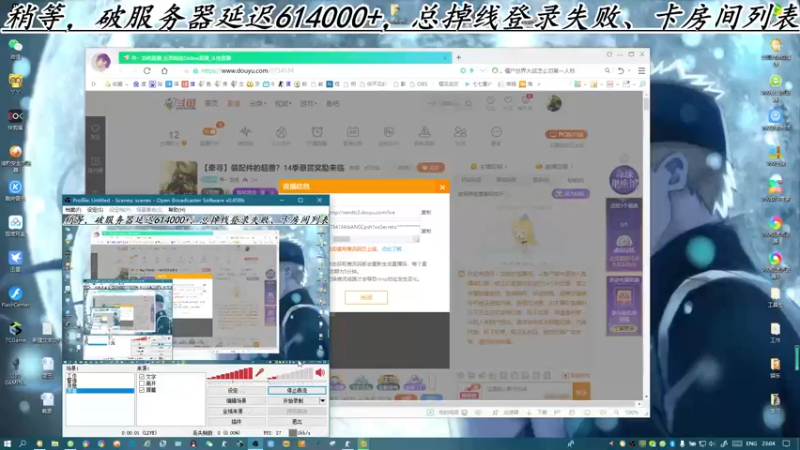Expand the bookmarks bar overflow chevron
The height and width of the screenshot is (450, 800).
[539, 84]
